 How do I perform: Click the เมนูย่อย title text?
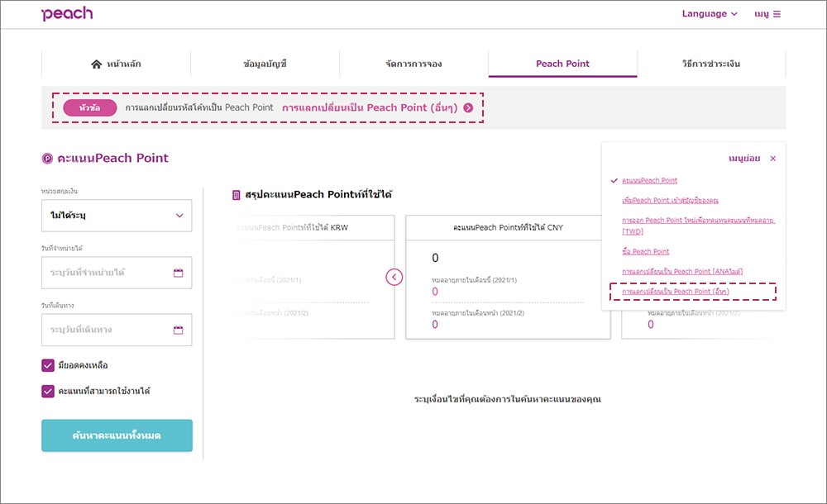pyautogui.click(x=744, y=158)
